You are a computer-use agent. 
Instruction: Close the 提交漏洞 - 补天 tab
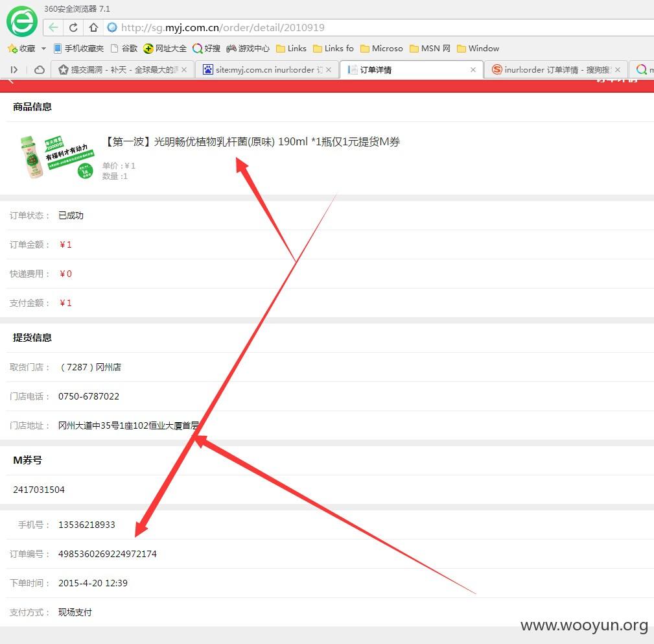pos(184,69)
